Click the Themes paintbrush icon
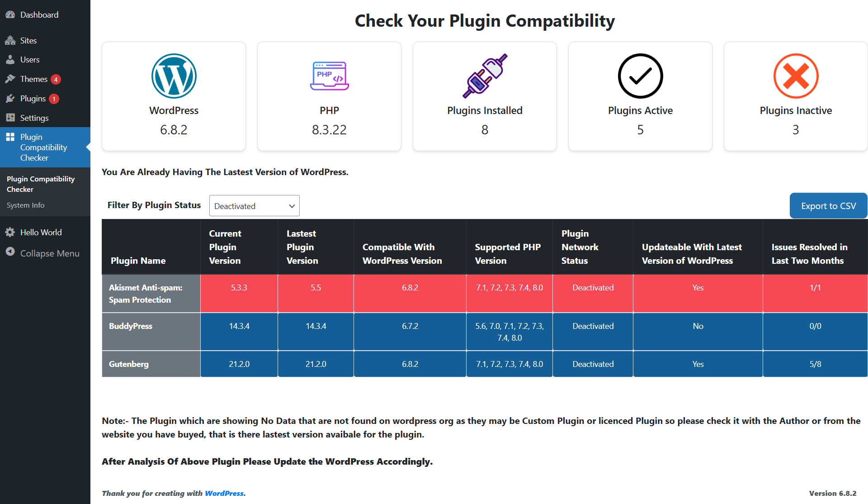Image resolution: width=868 pixels, height=504 pixels. pos(10,79)
